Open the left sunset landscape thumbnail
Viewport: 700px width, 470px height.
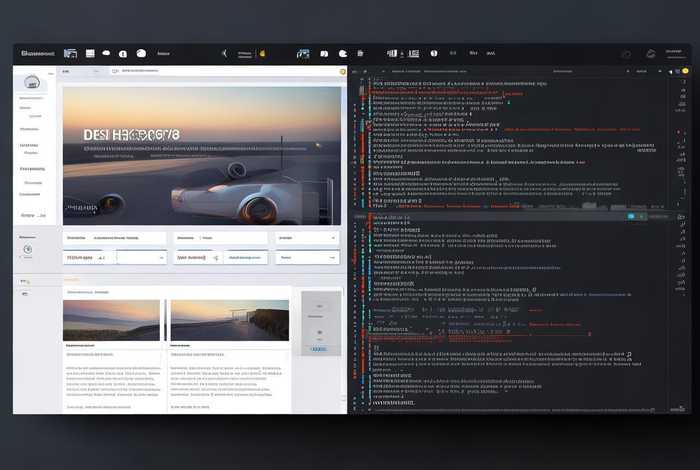(x=111, y=320)
